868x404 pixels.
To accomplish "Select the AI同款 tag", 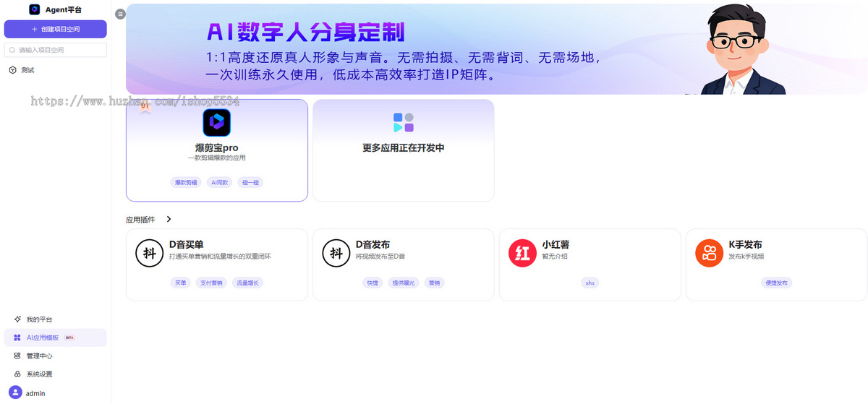I will click(x=220, y=183).
